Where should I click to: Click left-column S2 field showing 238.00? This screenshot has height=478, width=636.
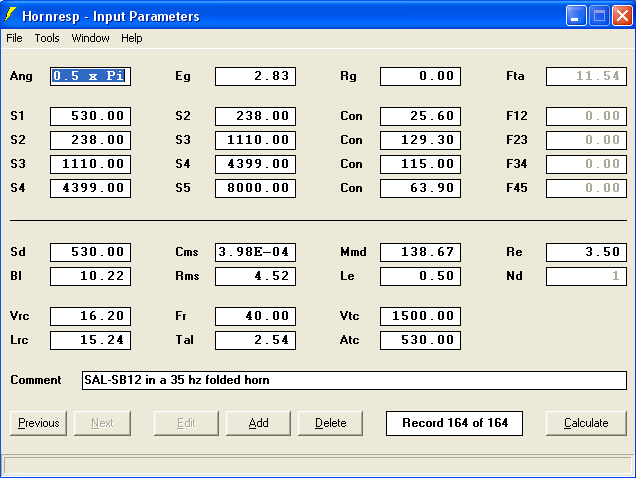click(x=90, y=140)
